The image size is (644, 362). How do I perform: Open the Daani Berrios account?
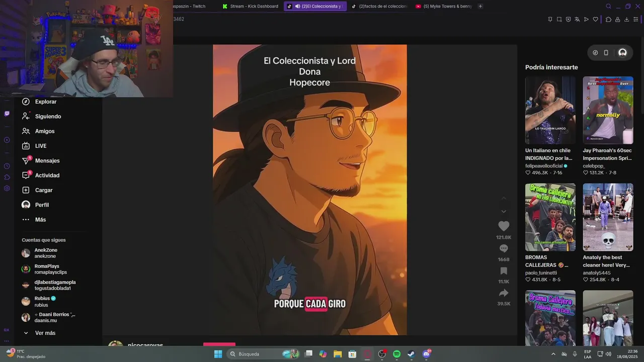48,317
